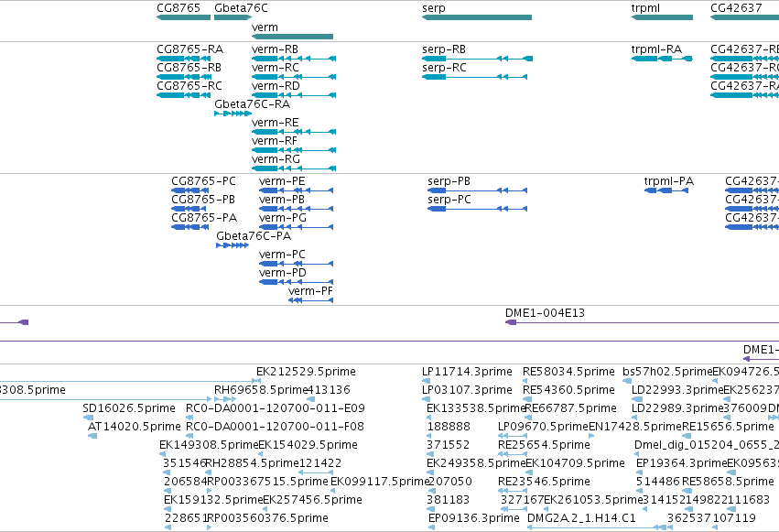Click the EK159132.5prime EST label
Image resolution: width=779 pixels, height=532 pixels.
coord(212,500)
